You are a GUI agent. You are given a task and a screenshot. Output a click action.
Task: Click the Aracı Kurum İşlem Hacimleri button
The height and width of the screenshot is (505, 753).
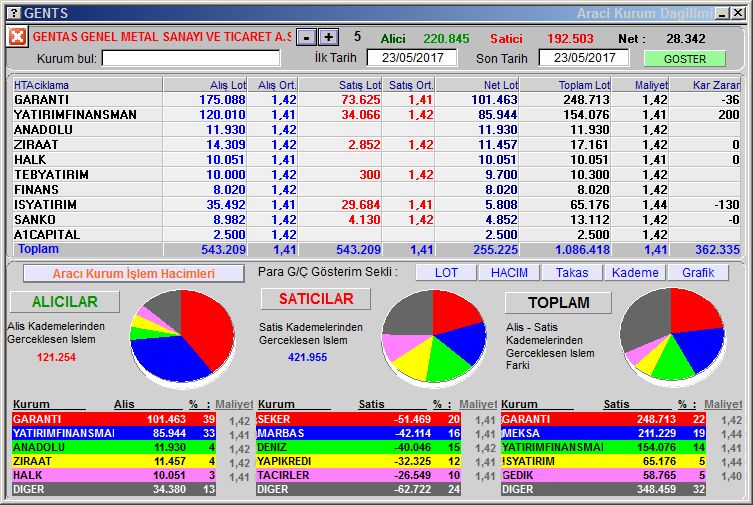pyautogui.click(x=133, y=273)
